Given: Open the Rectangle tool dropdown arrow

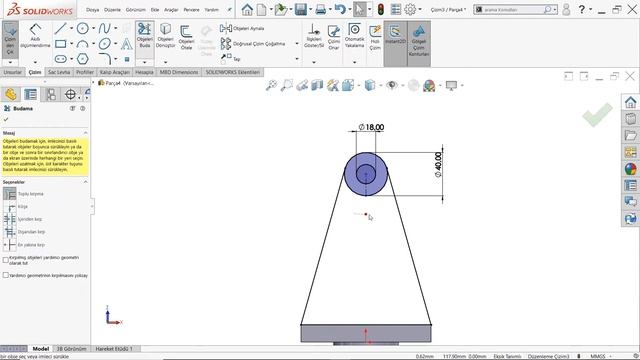Looking at the screenshot, I should 71,44.
